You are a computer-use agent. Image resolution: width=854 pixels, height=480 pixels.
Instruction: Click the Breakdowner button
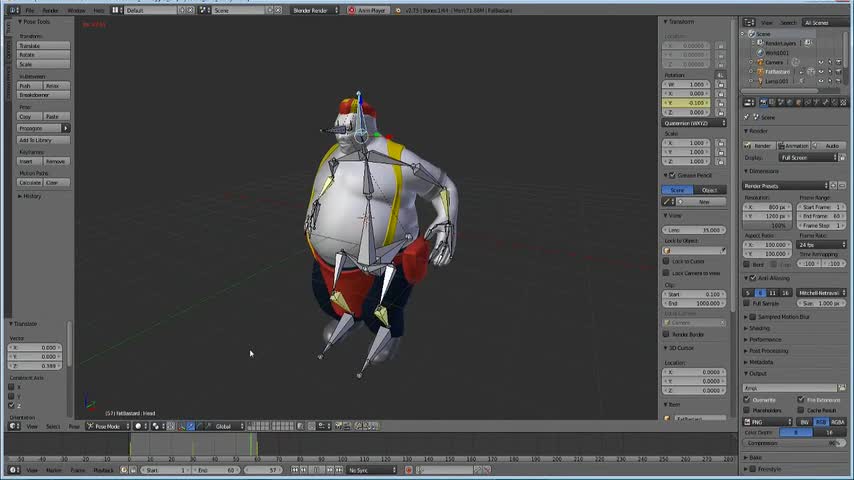[43, 95]
